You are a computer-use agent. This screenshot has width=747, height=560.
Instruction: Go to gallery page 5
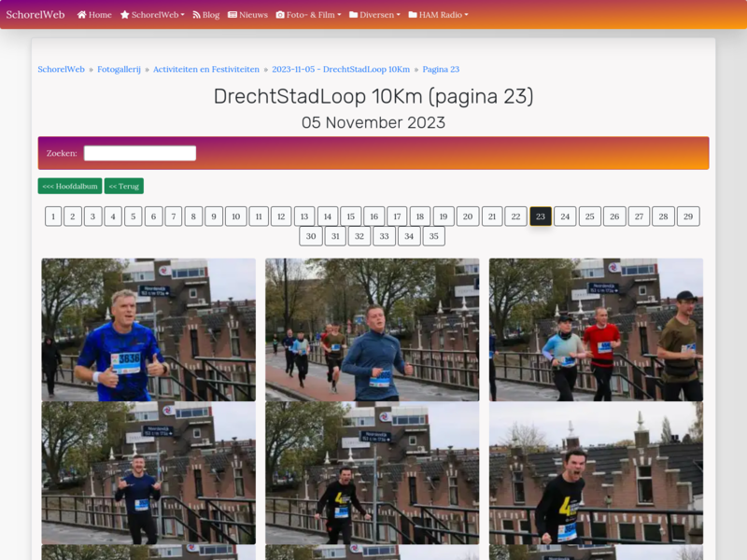[134, 217]
